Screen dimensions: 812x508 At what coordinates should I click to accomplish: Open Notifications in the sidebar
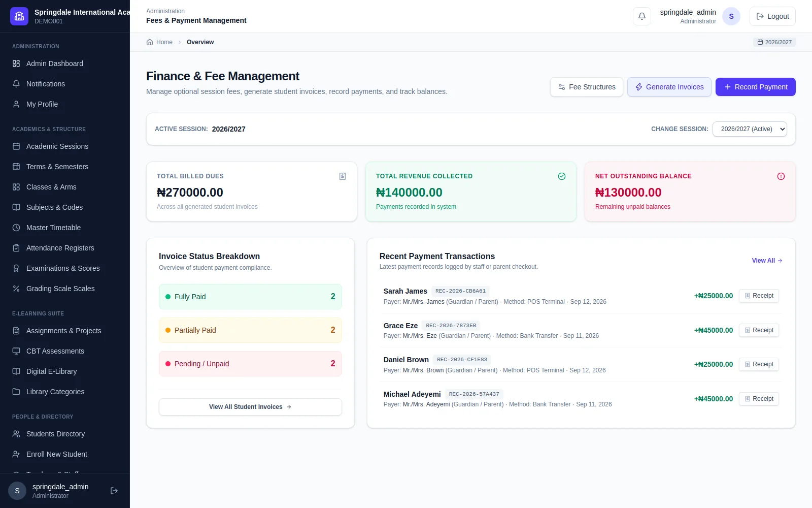pos(65,84)
